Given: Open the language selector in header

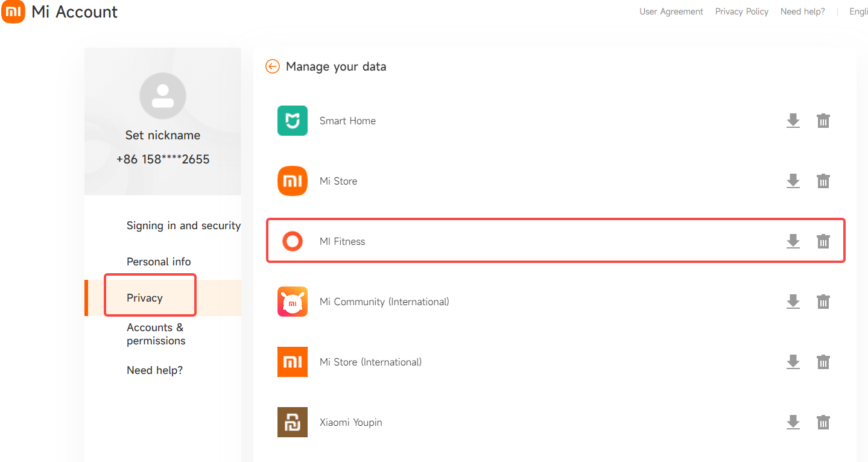Looking at the screenshot, I should pyautogui.click(x=858, y=11).
